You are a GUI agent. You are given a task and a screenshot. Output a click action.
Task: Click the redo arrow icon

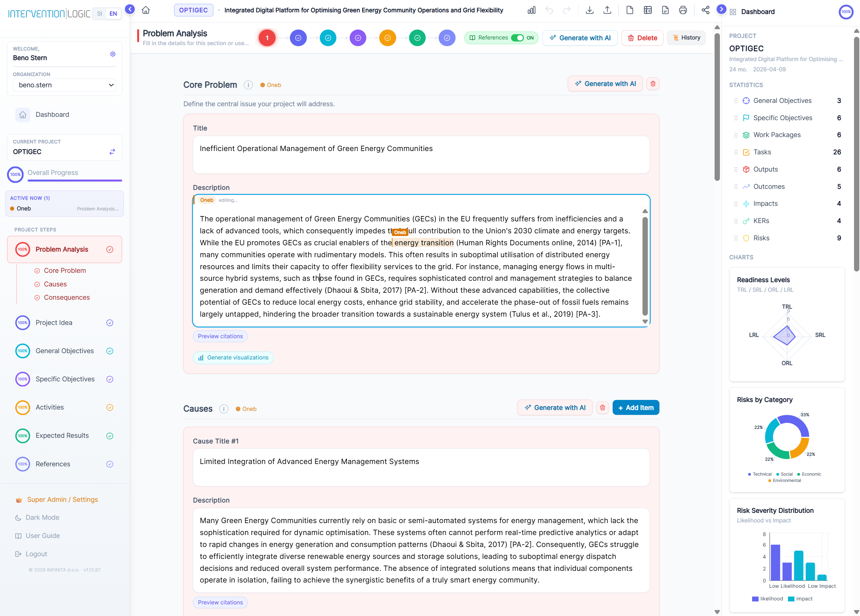tap(566, 10)
